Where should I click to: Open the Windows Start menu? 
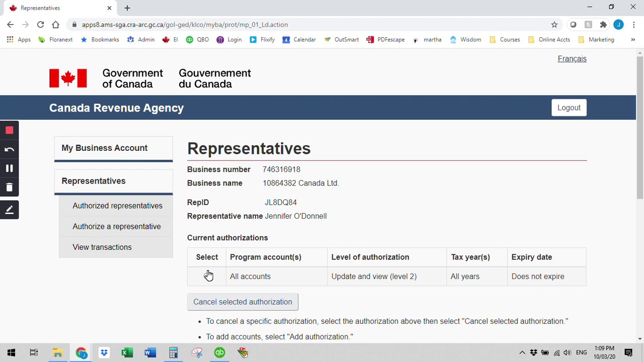click(11, 353)
